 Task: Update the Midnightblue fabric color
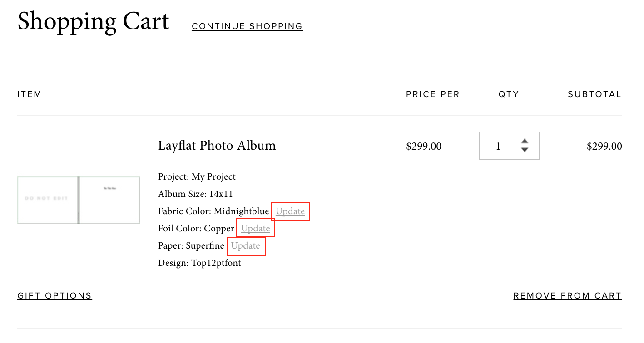[x=290, y=211]
